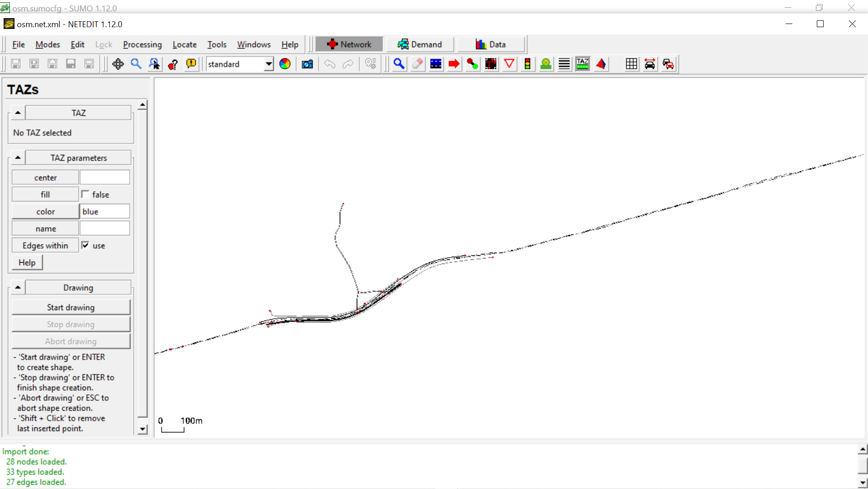Viewport: 868px width, 489px height.
Task: Open the color wheel picker icon
Action: (x=285, y=64)
